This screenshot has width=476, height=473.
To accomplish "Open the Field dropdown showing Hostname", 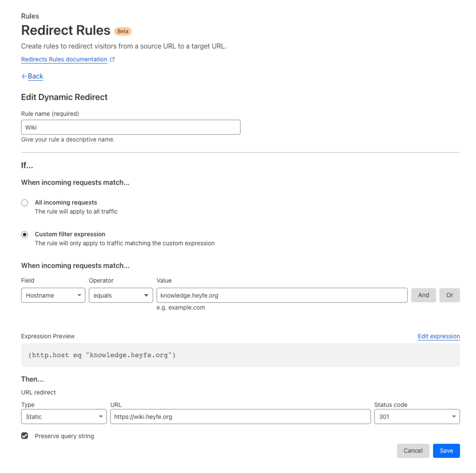I will (53, 295).
